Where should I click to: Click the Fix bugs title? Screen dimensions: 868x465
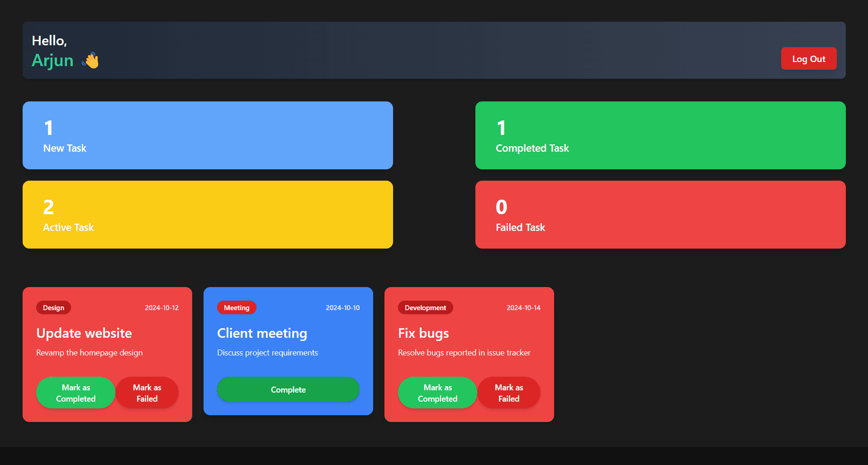[x=423, y=333]
